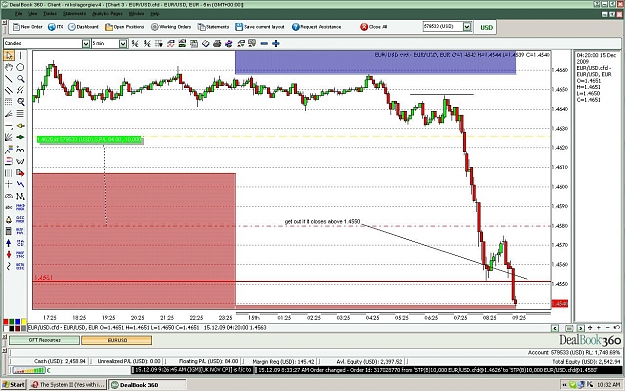
Task: Switch to the OTT Resources tab
Action: (x=44, y=340)
